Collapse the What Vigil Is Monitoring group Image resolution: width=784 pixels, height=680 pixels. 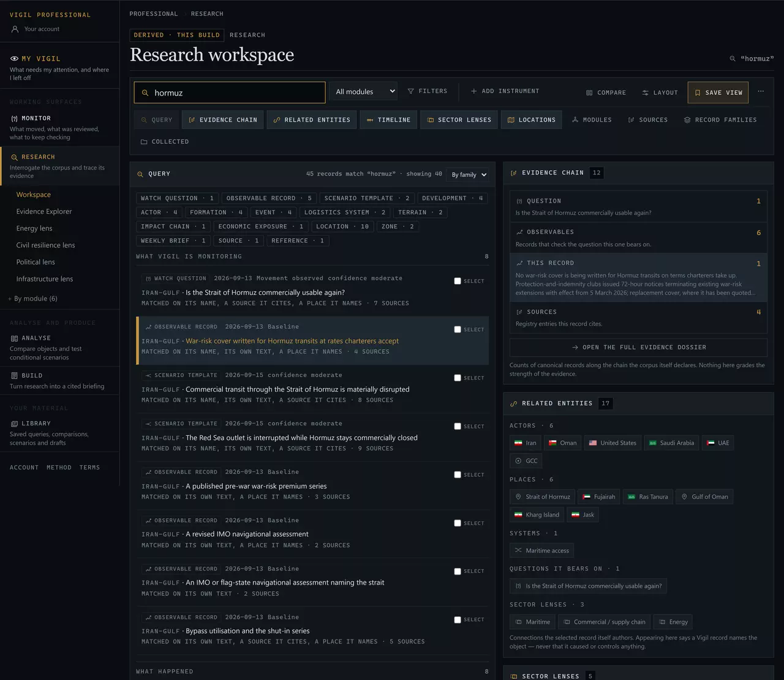tap(312, 256)
